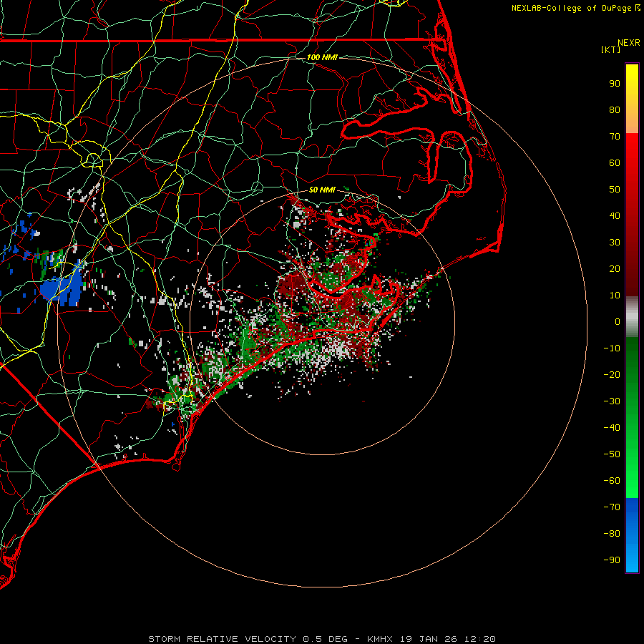
Task: Click the -20 knot scale value
Action: (x=612, y=374)
